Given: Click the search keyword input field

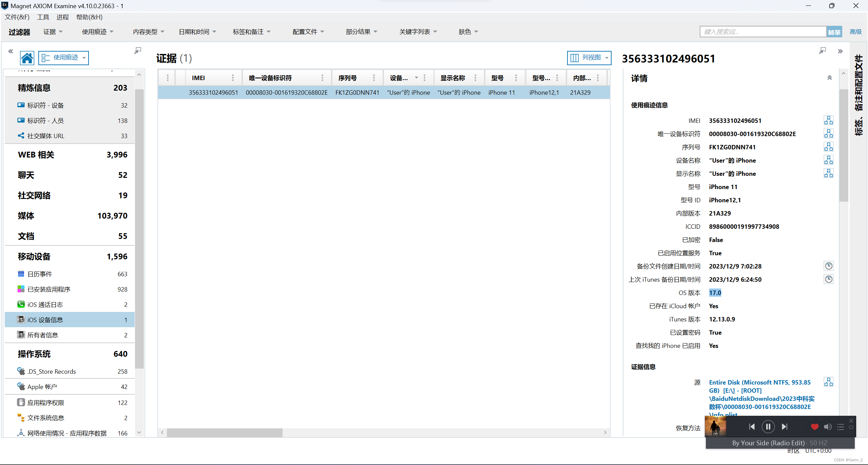Looking at the screenshot, I should pos(763,32).
